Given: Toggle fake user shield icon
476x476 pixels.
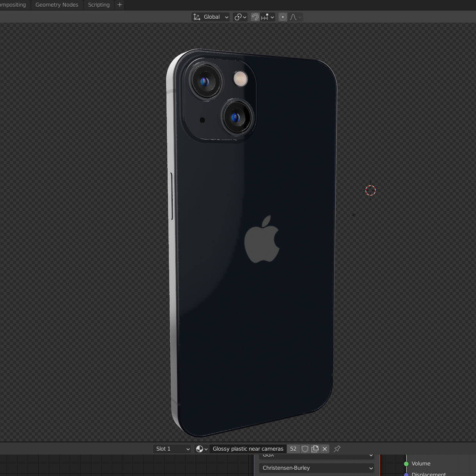Looking at the screenshot, I should (305, 449).
